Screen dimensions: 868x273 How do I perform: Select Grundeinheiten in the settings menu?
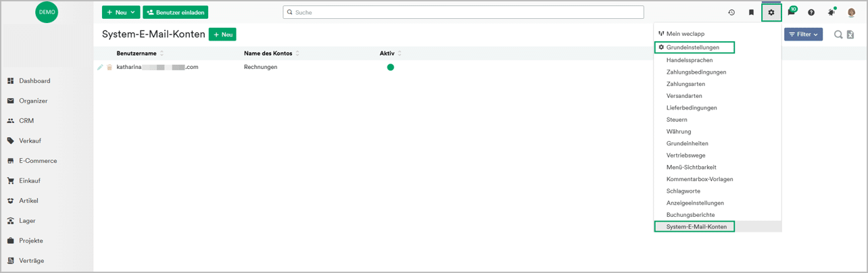tap(688, 143)
